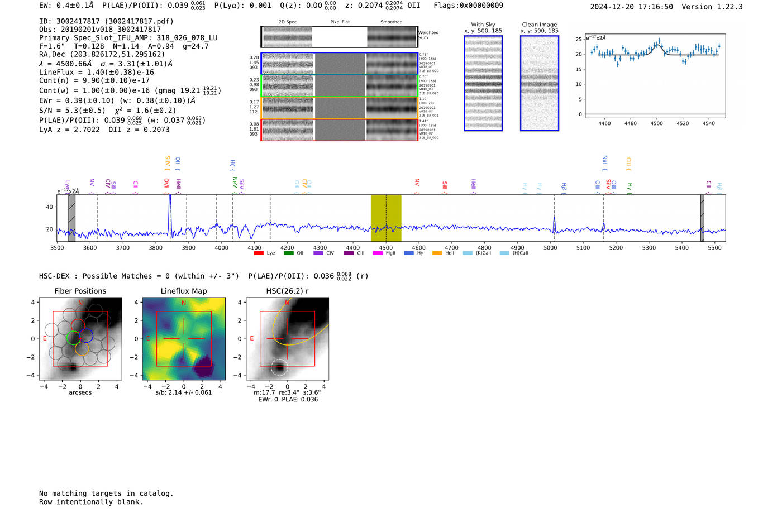Image resolution: width=782 pixels, height=532 pixels.
Task: Click the magenta MgII legend swatch
Action: (x=377, y=253)
